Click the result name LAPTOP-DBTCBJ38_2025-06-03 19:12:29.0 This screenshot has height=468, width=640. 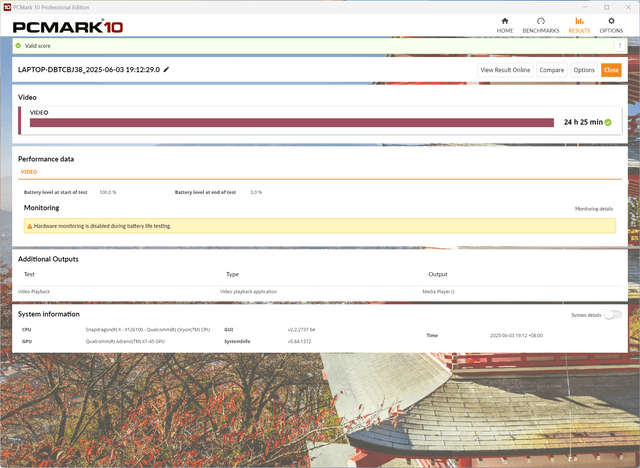click(89, 69)
